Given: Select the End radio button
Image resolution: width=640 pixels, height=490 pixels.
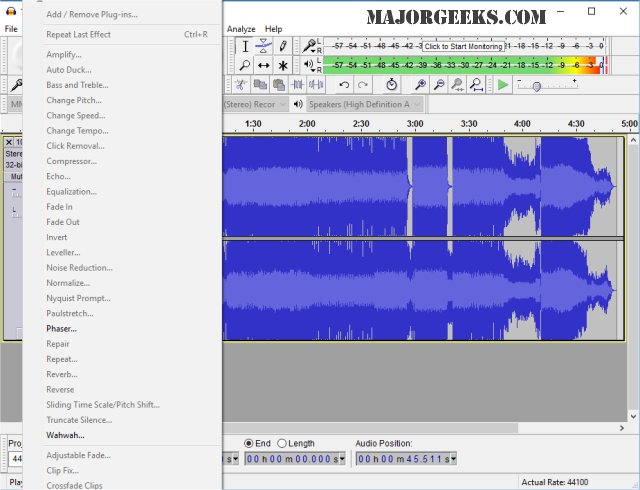Looking at the screenshot, I should coord(249,443).
